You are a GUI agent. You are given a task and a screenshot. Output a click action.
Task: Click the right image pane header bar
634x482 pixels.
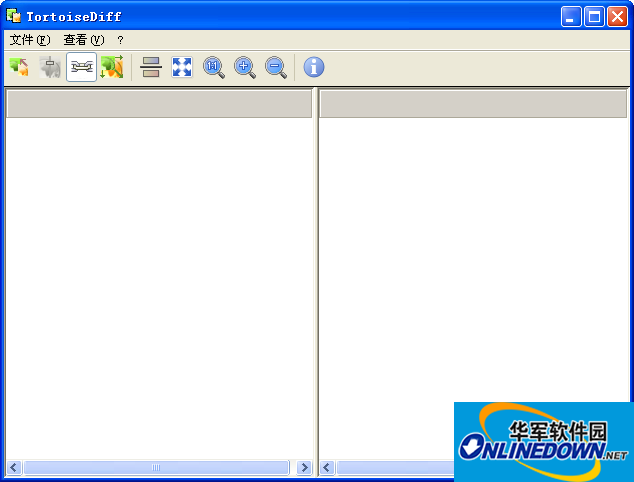pos(474,104)
